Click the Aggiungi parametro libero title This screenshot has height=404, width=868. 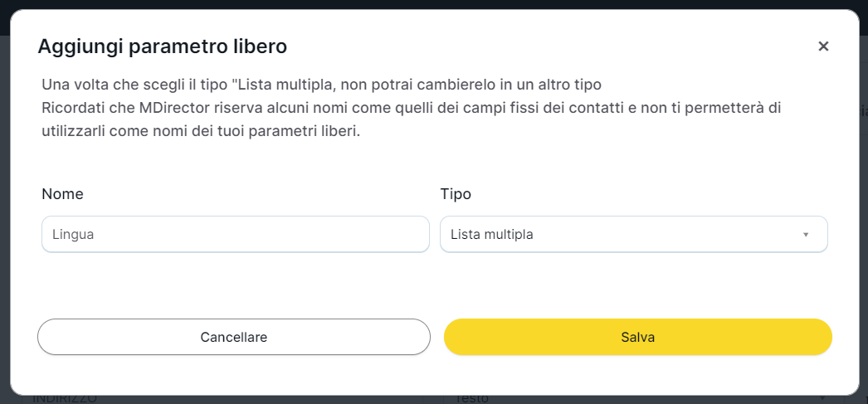coord(163,46)
